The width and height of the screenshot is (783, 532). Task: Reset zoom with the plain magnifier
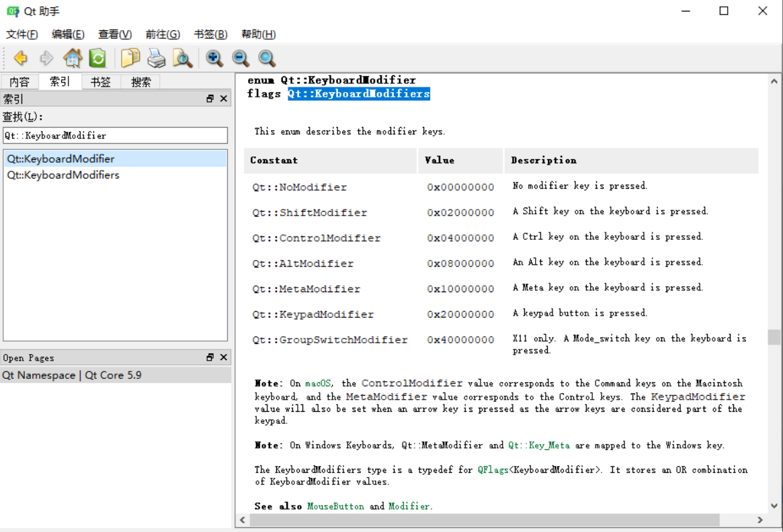click(x=267, y=58)
